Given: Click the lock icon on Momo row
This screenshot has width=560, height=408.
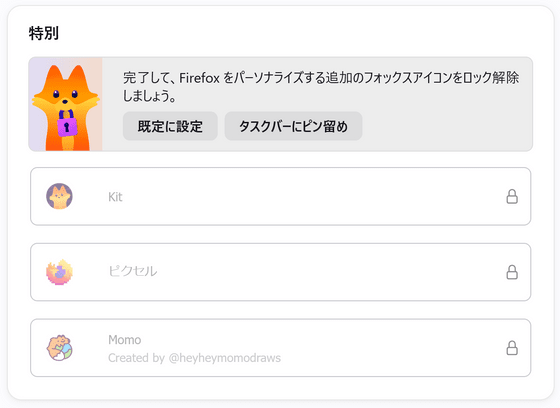Looking at the screenshot, I should [512, 348].
